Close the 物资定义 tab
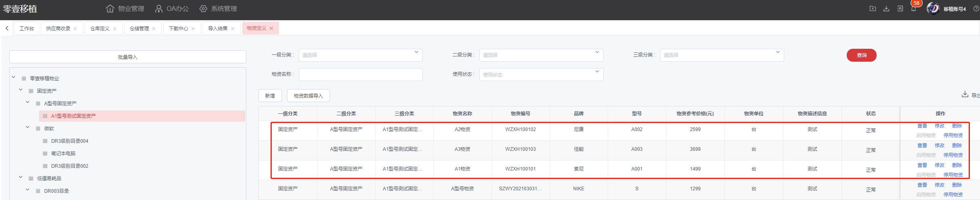 [x=271, y=28]
